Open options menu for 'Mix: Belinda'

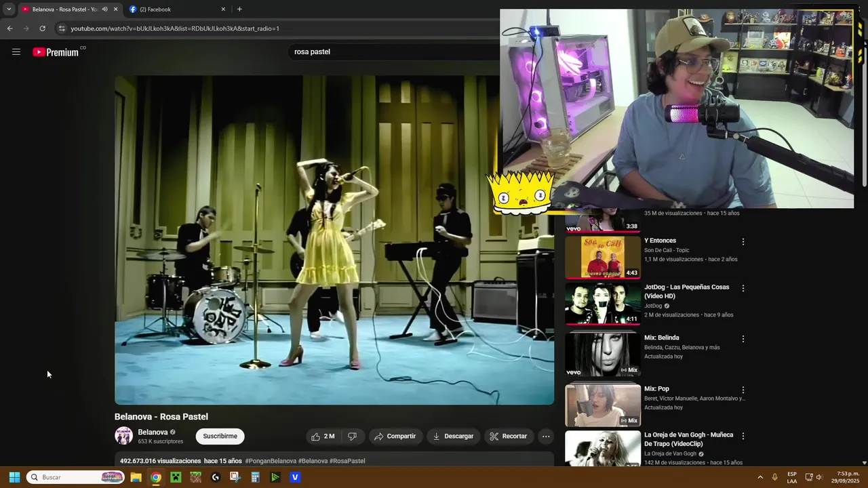click(x=743, y=338)
